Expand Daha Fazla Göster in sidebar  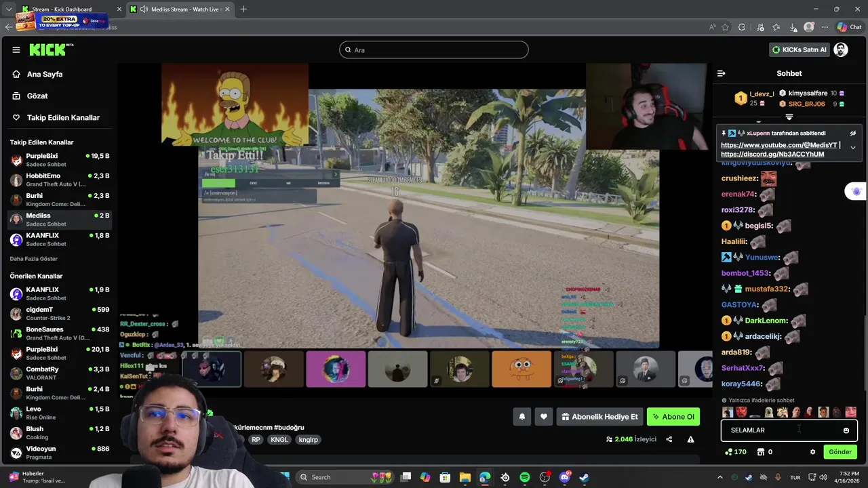pyautogui.click(x=34, y=259)
